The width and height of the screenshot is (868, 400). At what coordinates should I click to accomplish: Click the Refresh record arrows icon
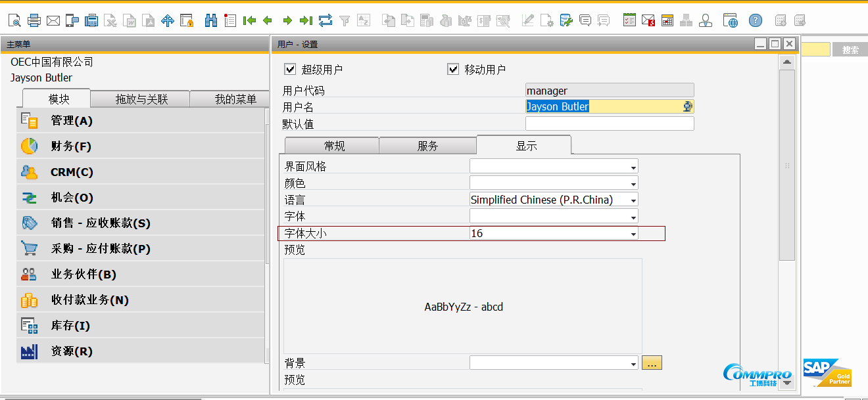click(325, 20)
